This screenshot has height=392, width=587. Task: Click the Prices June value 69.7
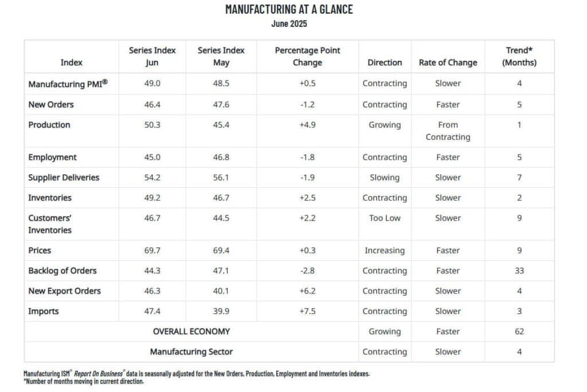(x=152, y=250)
